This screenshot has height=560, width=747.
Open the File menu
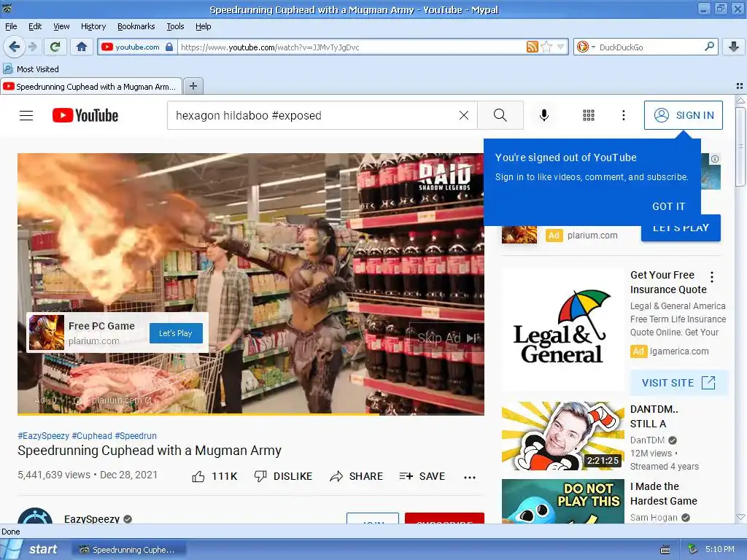[11, 26]
